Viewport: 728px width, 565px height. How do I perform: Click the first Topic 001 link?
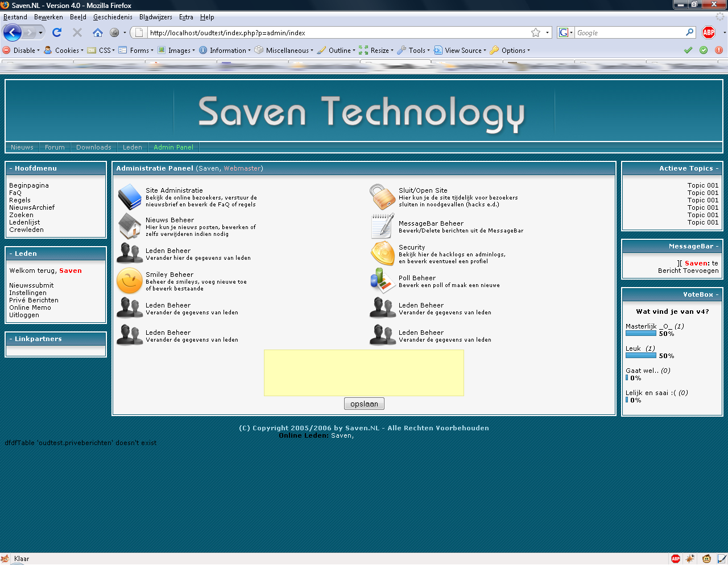coord(703,185)
